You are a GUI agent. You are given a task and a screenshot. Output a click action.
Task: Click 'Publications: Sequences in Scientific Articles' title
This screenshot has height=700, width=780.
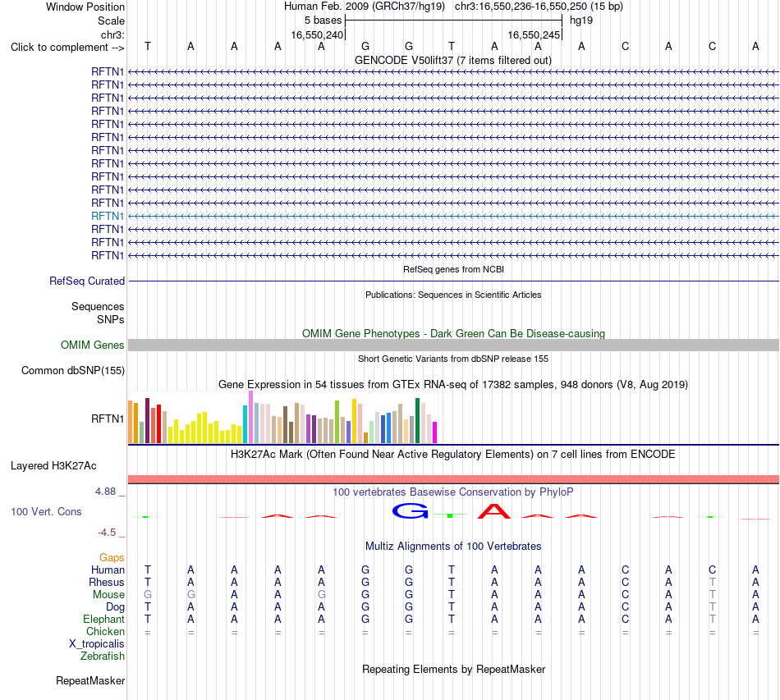453,295
